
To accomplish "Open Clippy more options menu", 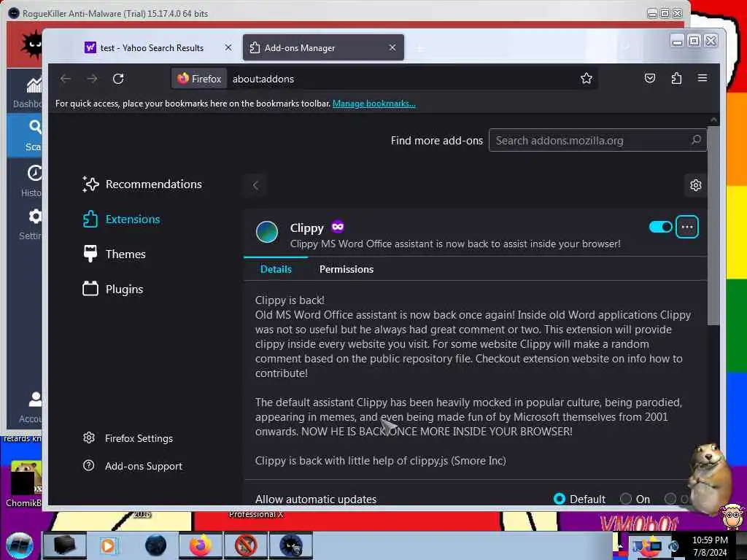I will pyautogui.click(x=687, y=227).
